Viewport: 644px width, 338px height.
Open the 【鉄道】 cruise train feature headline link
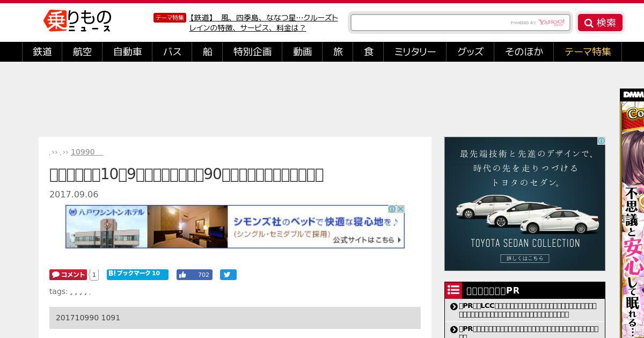[264, 23]
